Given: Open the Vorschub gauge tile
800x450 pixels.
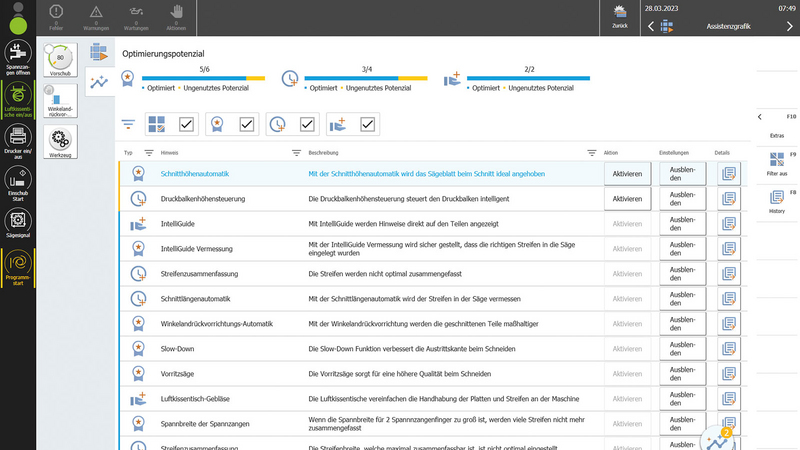Looking at the screenshot, I should click(60, 58).
